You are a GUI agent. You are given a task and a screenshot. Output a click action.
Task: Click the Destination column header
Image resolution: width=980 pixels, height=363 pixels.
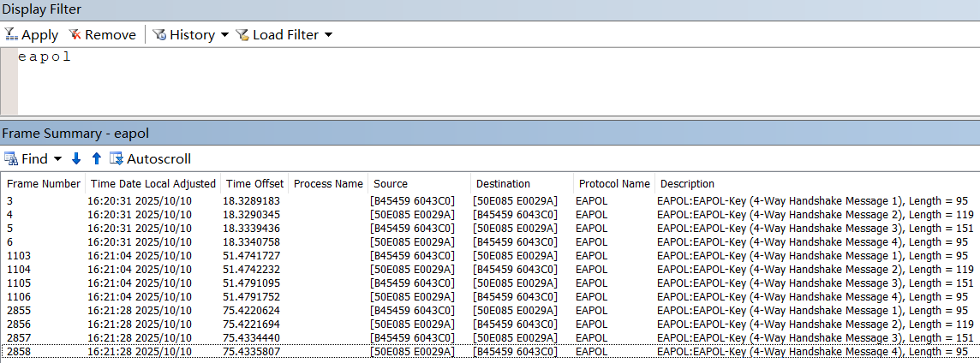point(503,184)
